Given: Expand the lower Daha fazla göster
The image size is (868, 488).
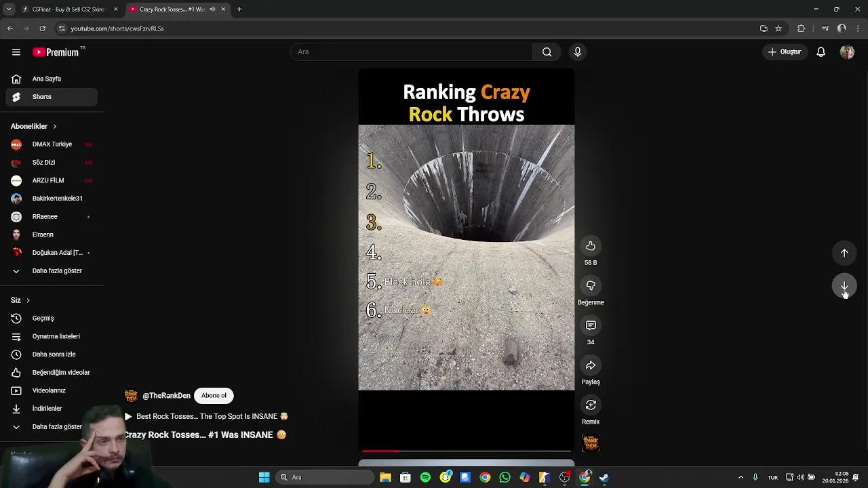Looking at the screenshot, I should [52, 427].
